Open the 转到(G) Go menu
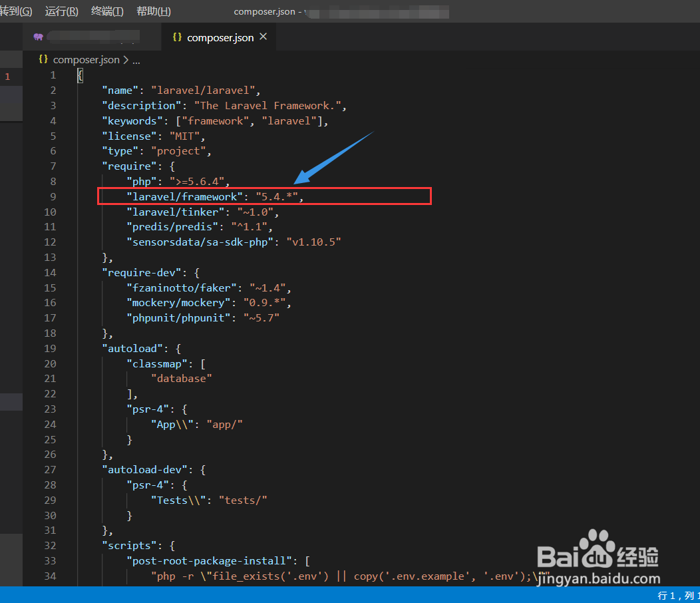The image size is (700, 603). pos(16,11)
